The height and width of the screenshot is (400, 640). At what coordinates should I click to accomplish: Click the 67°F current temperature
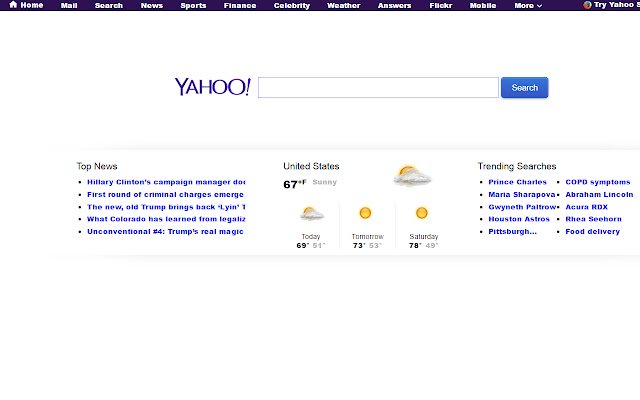(x=295, y=184)
